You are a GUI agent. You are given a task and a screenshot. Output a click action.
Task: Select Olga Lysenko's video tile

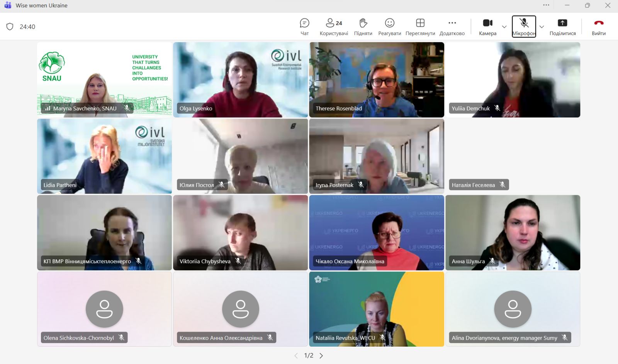click(x=240, y=80)
